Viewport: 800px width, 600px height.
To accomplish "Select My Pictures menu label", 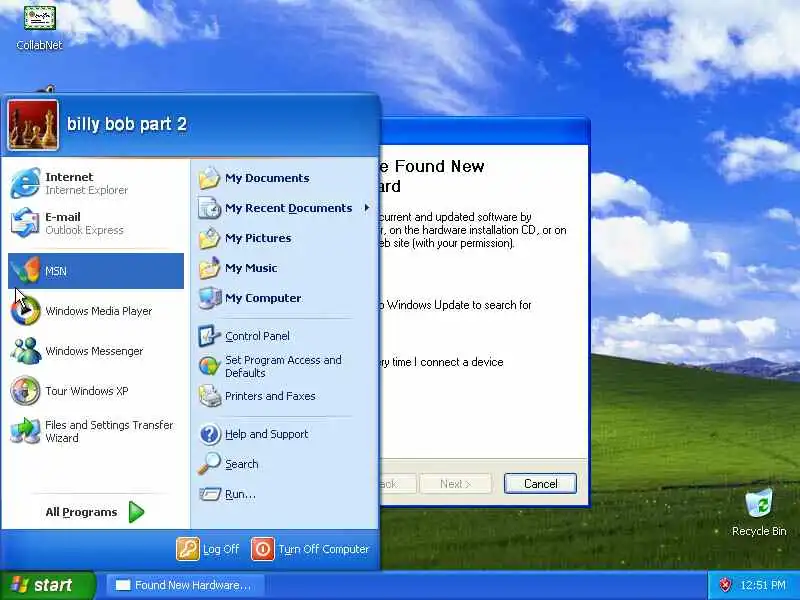I will tap(258, 238).
